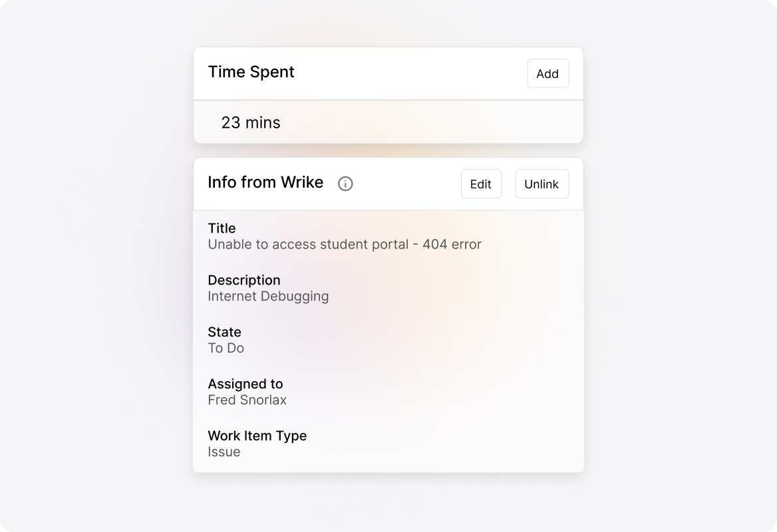The image size is (777, 532).
Task: Select the Description label
Action: [x=244, y=280]
